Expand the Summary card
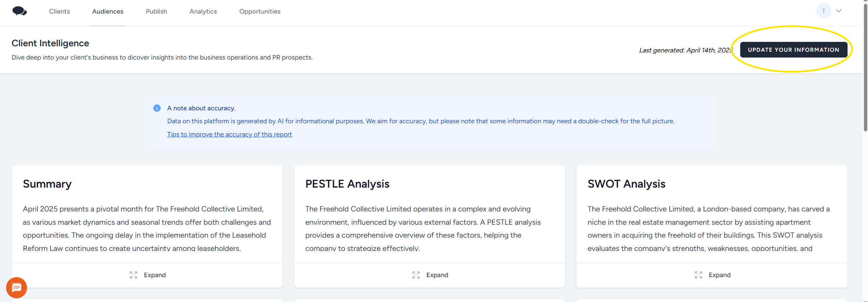868x302 pixels. (x=155, y=275)
